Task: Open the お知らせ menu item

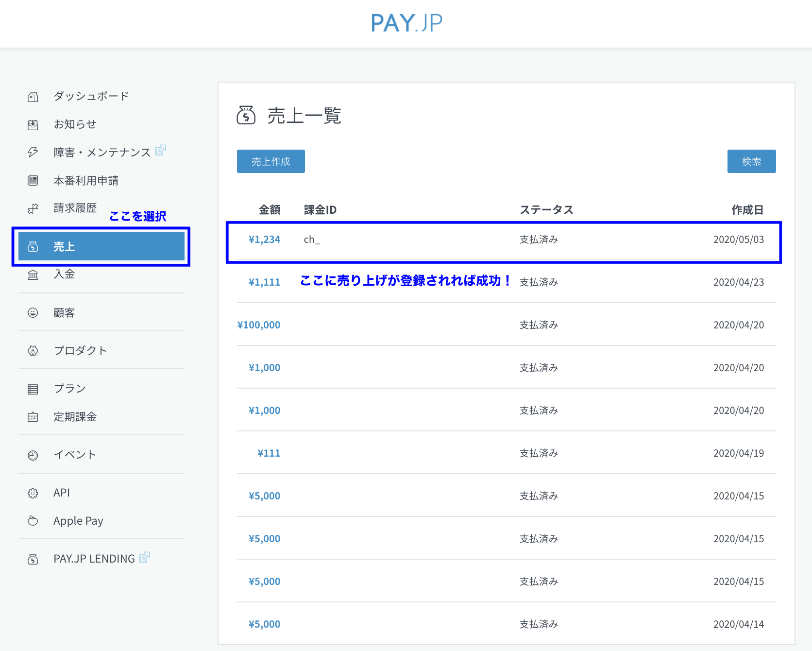Action: (75, 124)
